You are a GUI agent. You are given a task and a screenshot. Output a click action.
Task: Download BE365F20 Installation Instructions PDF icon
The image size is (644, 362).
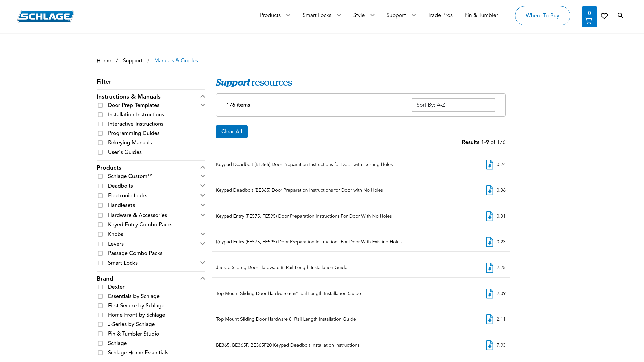click(x=490, y=345)
